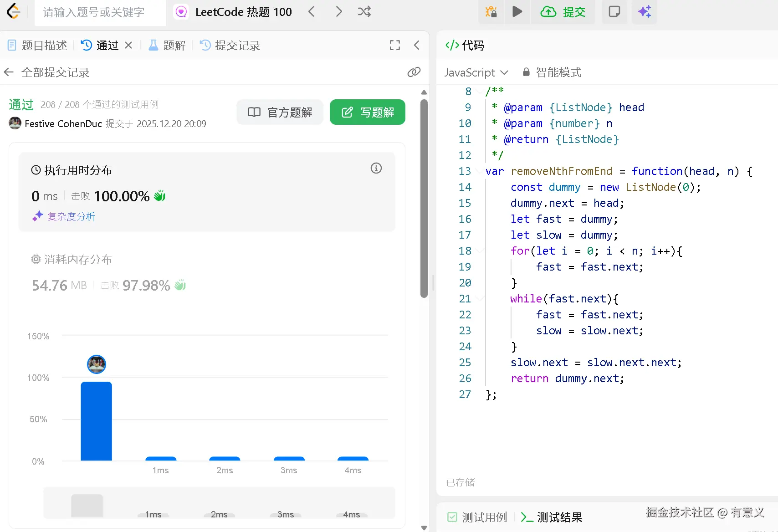Viewport: 778px width, 532px height.
Task: Toggle 智能模式 smart mode
Action: coord(552,72)
